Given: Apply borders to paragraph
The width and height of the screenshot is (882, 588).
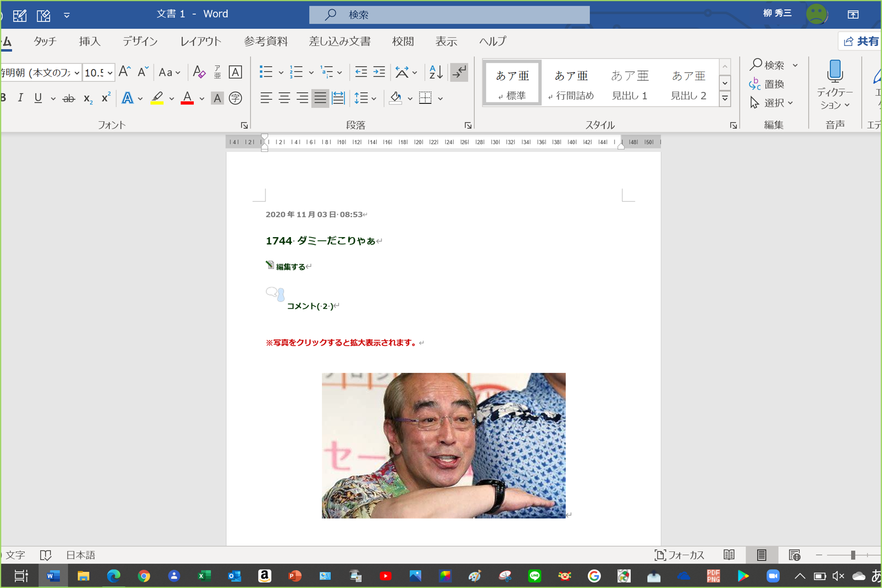Looking at the screenshot, I should [x=425, y=98].
